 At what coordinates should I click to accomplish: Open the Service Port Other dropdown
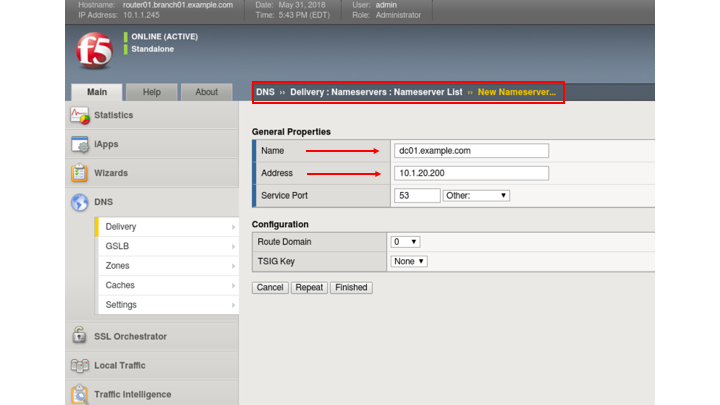[476, 196]
